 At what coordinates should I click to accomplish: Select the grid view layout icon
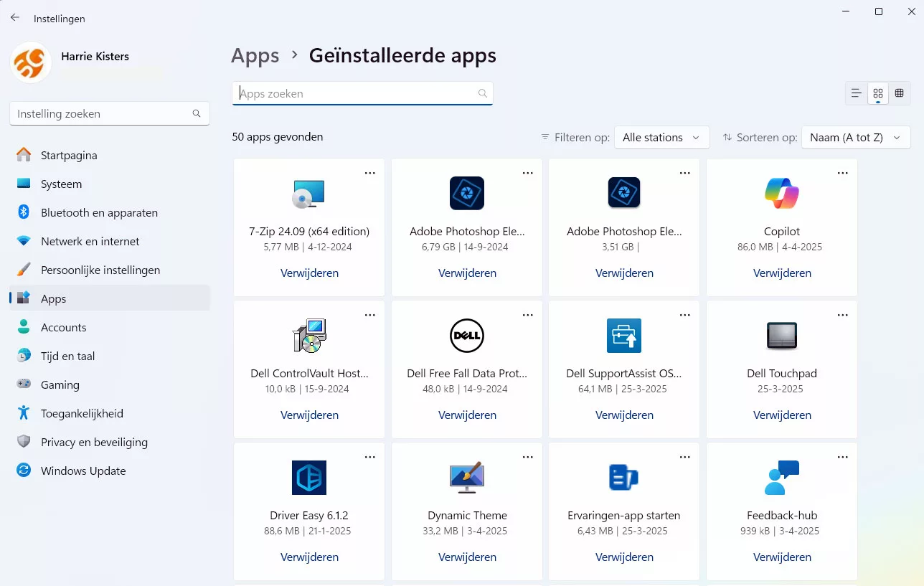[x=877, y=93]
